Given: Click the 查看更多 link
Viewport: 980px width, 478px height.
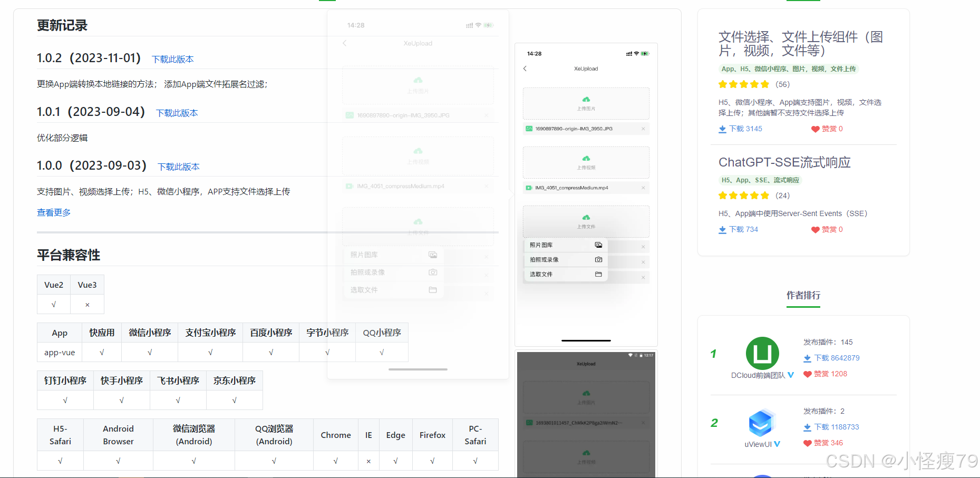Looking at the screenshot, I should tap(54, 212).
